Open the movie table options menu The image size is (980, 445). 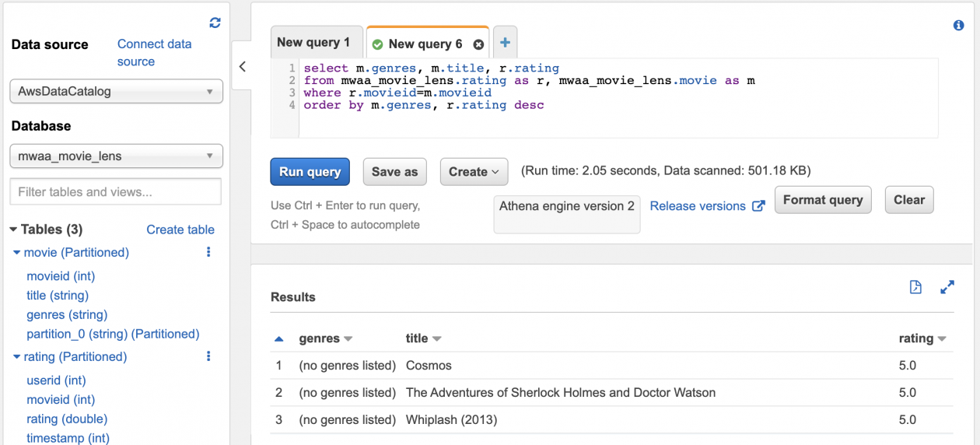pos(208,252)
